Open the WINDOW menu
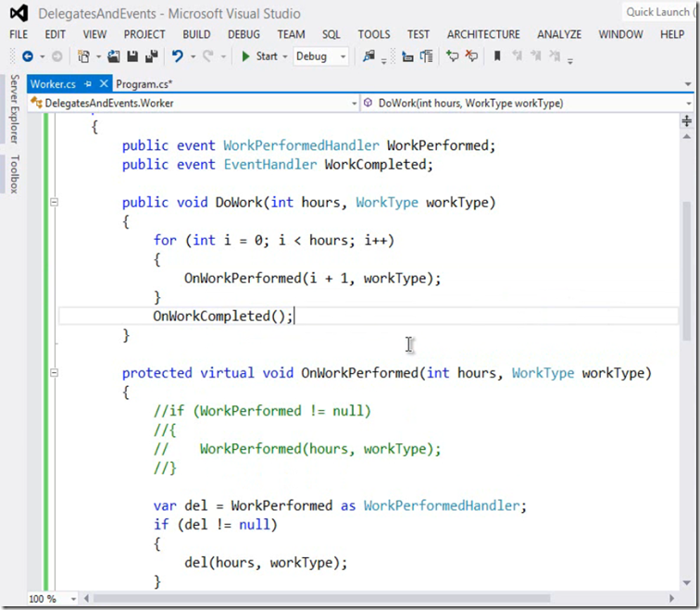This screenshot has width=700, height=610. [x=620, y=34]
